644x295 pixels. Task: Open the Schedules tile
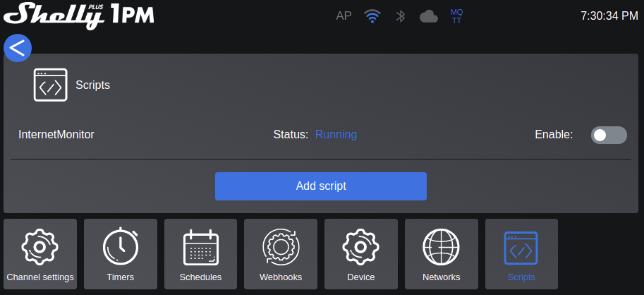(x=200, y=254)
